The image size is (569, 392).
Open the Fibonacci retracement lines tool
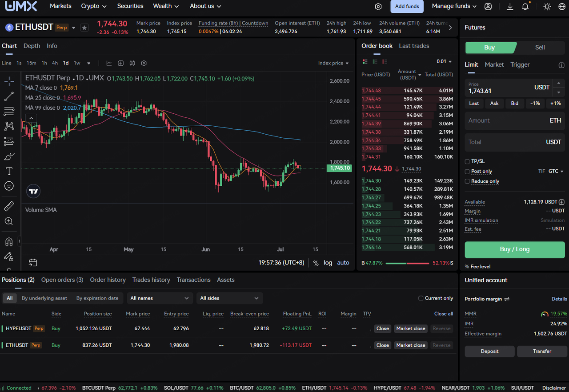[x=9, y=111]
